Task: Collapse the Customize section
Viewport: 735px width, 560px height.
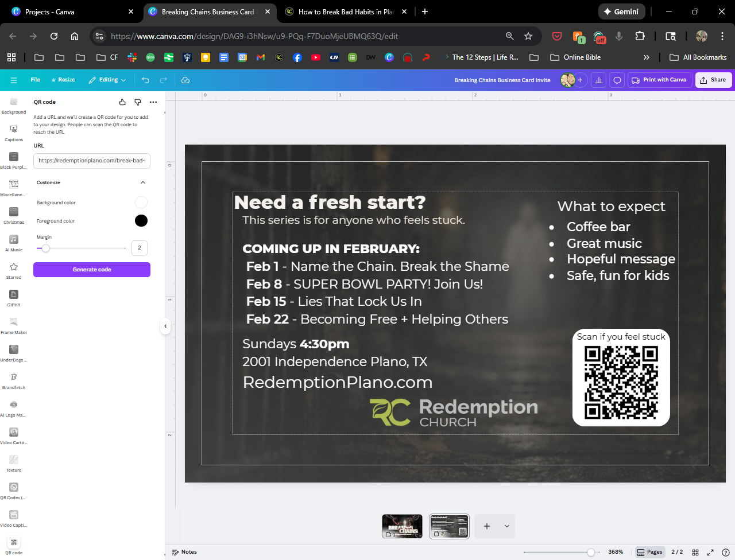Action: tap(143, 182)
